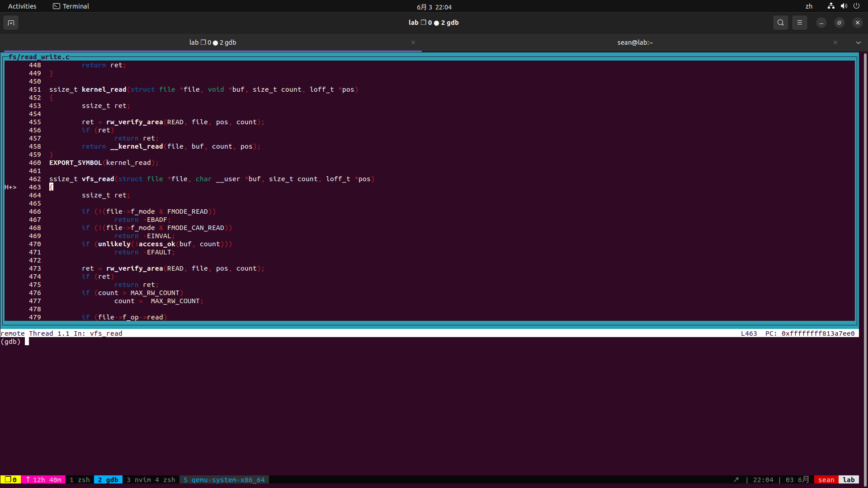Click the yellow session indicator '0' in tmux bar

coord(11,480)
